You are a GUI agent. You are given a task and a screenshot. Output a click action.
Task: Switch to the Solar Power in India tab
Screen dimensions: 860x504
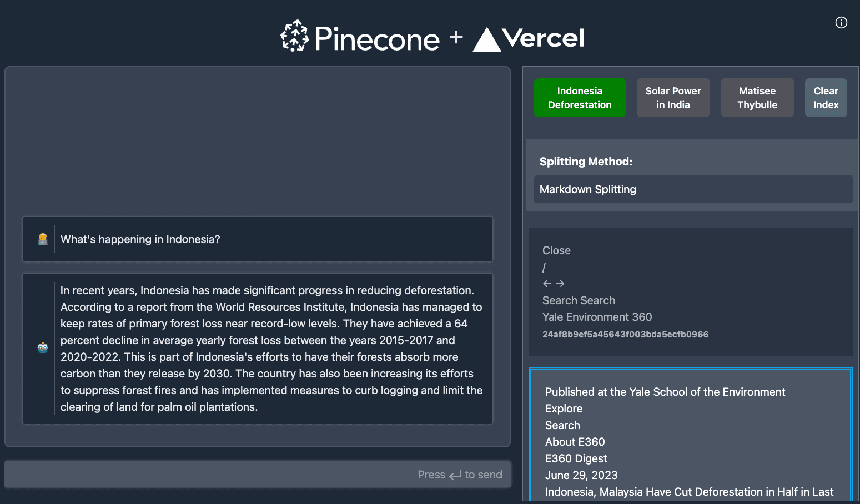tap(673, 98)
